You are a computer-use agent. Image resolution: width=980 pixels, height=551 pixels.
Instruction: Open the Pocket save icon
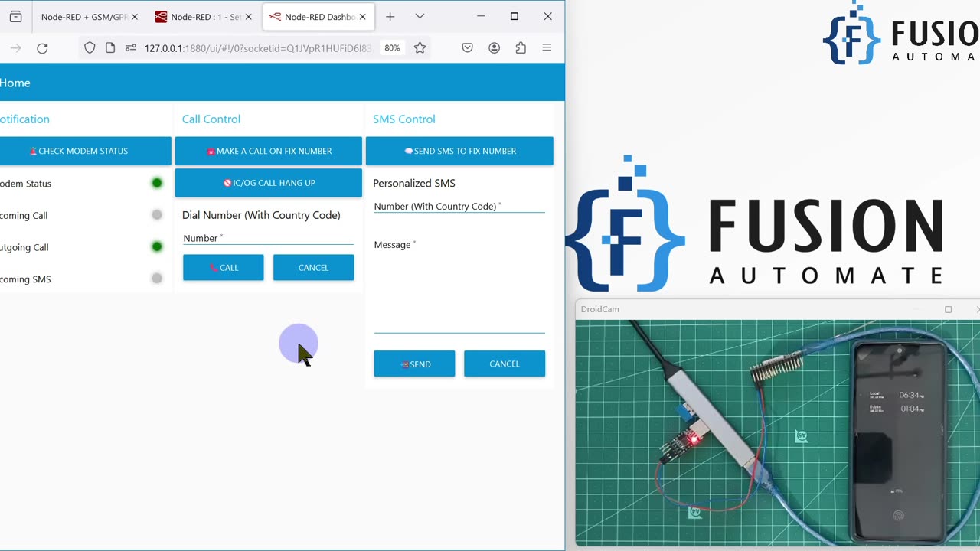(x=467, y=48)
